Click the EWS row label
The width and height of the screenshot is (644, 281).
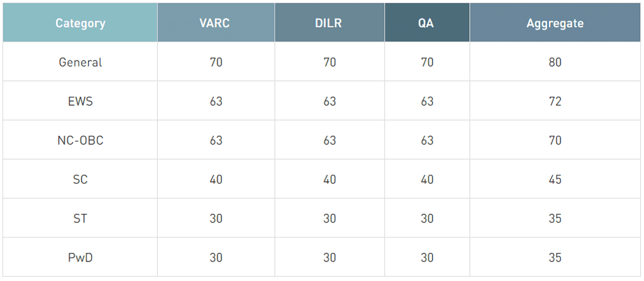[x=80, y=101]
